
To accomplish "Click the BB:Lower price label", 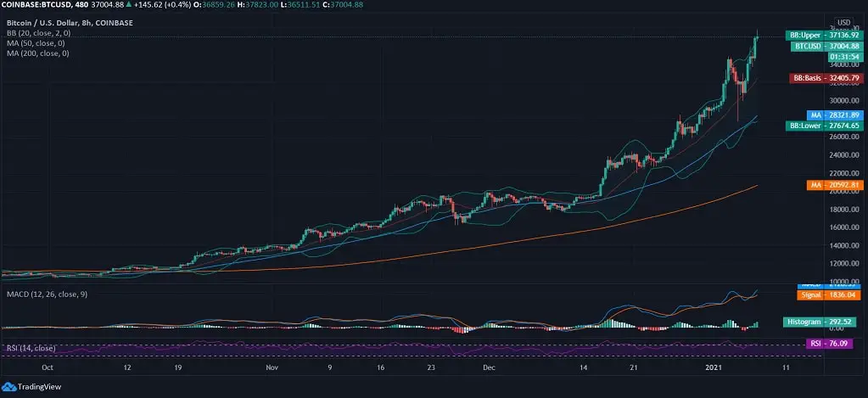I will pos(825,125).
